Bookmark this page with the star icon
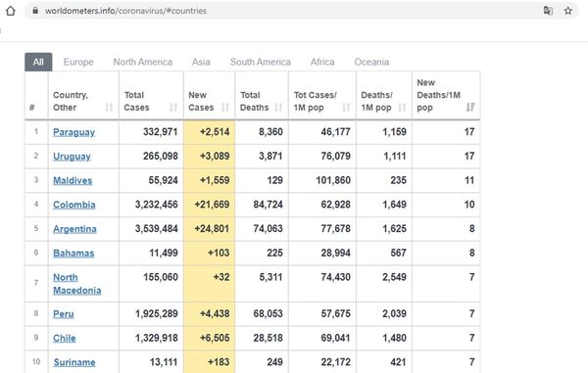Screen dimensions: 588x373 pos(567,11)
